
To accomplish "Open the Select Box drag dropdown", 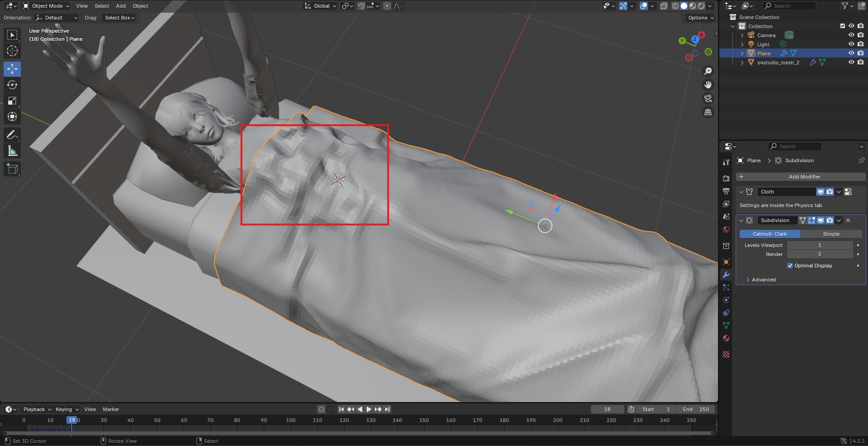I will pyautogui.click(x=119, y=18).
